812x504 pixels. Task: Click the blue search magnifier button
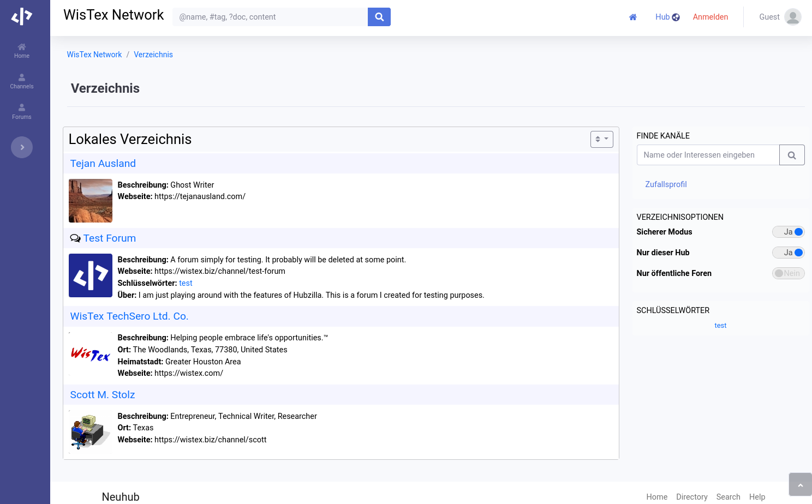(379, 17)
